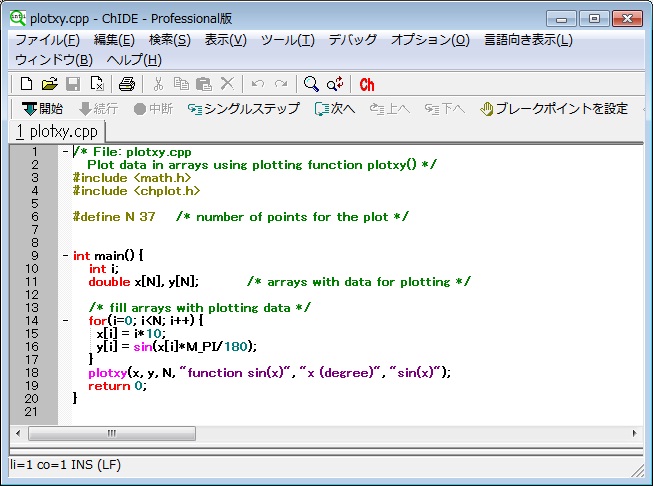Cut selection with the scissors icon
This screenshot has height=486, width=653.
coord(158,84)
